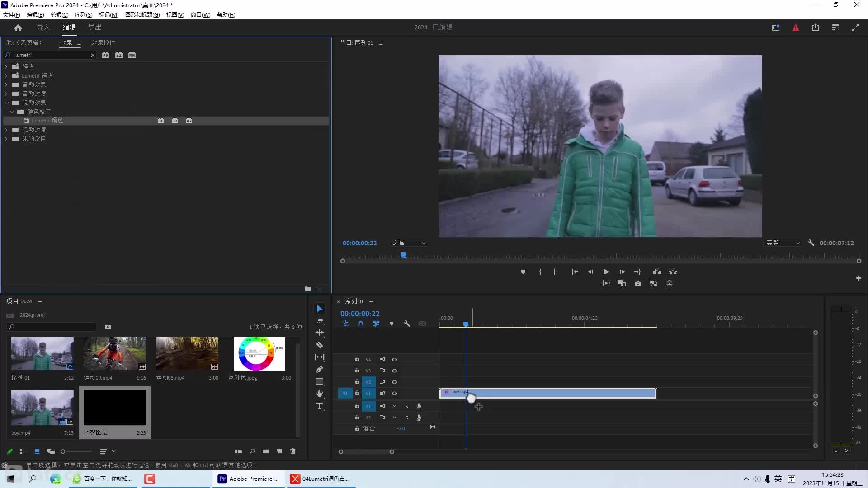
Task: Select the Slip tool
Action: [x=320, y=357]
